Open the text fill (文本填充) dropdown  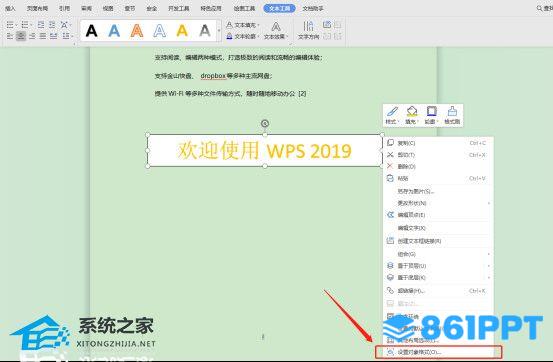(x=243, y=25)
